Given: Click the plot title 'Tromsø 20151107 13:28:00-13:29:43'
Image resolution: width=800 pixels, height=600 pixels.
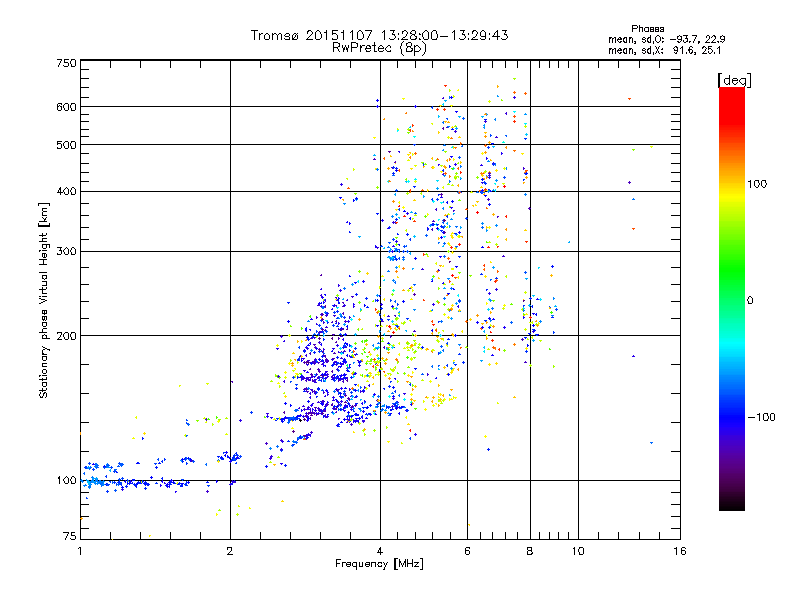Looking at the screenshot, I should tap(380, 35).
